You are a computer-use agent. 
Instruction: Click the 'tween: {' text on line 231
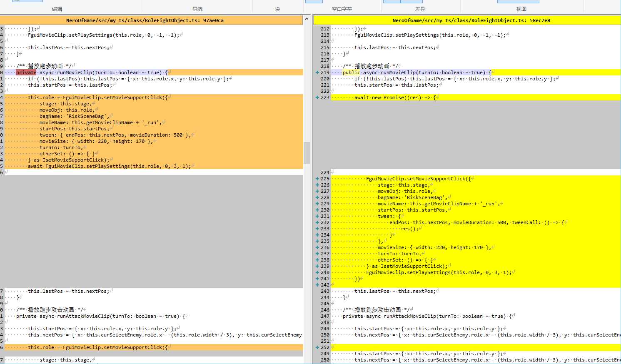(389, 216)
